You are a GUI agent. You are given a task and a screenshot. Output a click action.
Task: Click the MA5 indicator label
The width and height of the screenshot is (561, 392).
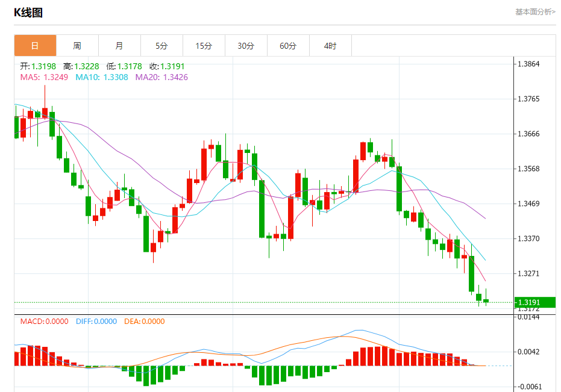click(44, 77)
